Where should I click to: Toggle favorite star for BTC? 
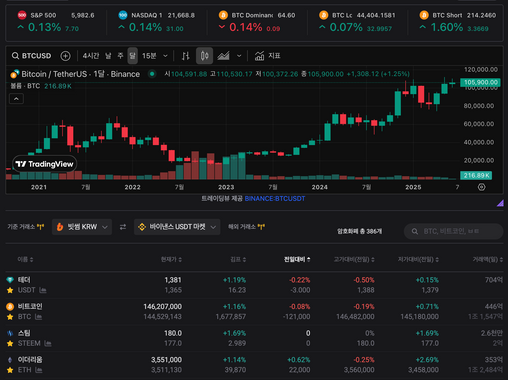(x=10, y=317)
